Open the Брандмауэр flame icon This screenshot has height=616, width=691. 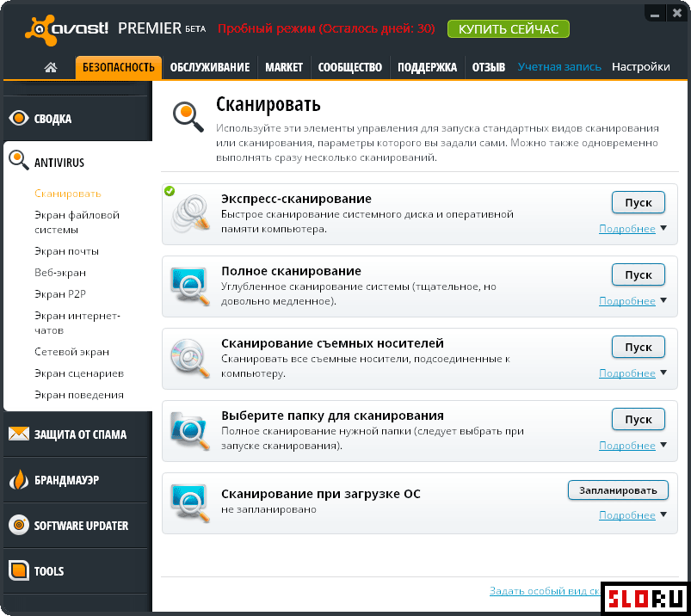click(19, 479)
